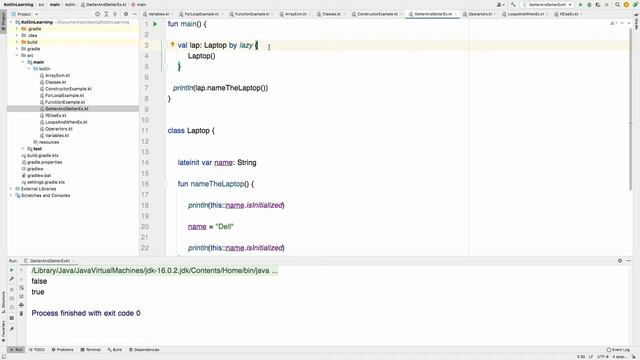
Task: Expand the .gradle folder
Action: [17, 29]
